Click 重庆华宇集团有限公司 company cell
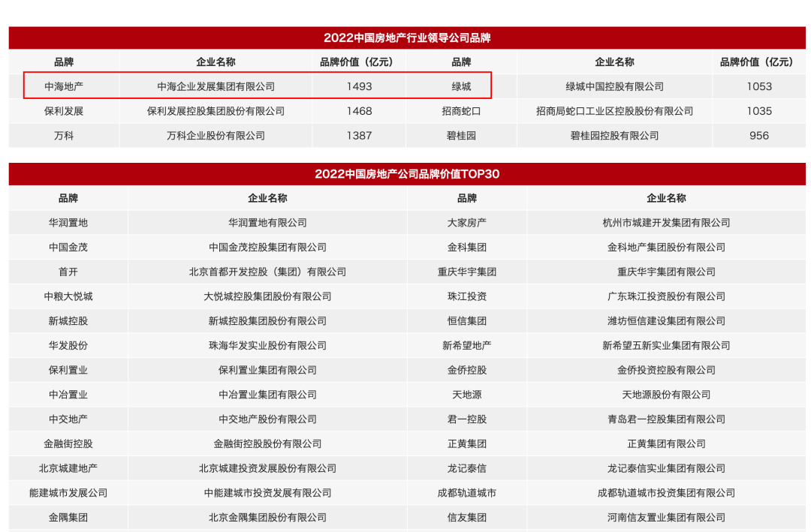 click(666, 272)
